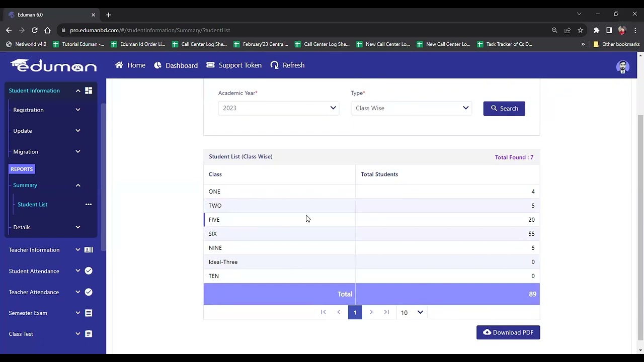Select Refresh in the top navigation
This screenshot has width=644, height=362.
click(x=287, y=65)
